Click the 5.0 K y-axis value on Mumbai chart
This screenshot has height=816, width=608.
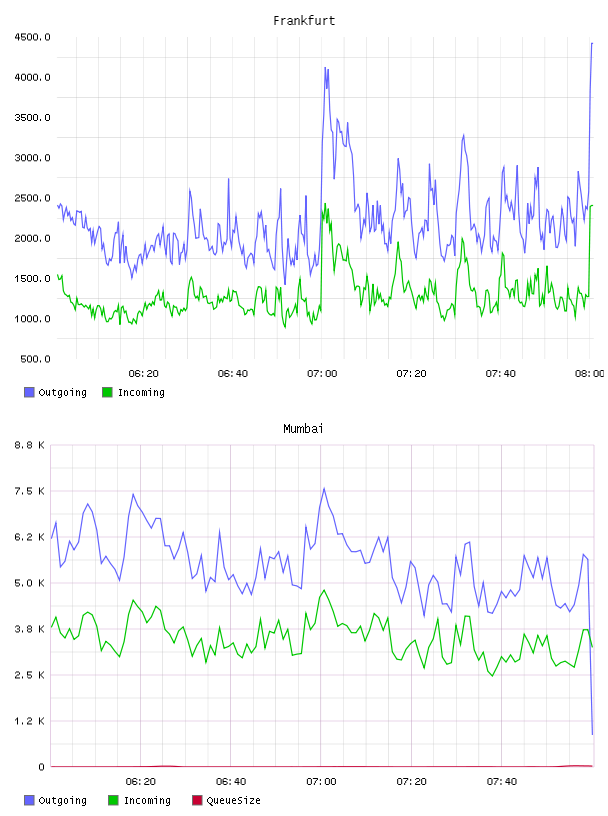pyautogui.click(x=29, y=583)
